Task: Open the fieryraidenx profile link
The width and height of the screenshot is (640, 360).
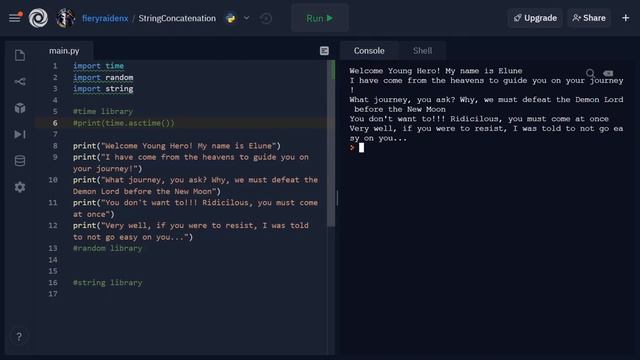Action: point(105,18)
